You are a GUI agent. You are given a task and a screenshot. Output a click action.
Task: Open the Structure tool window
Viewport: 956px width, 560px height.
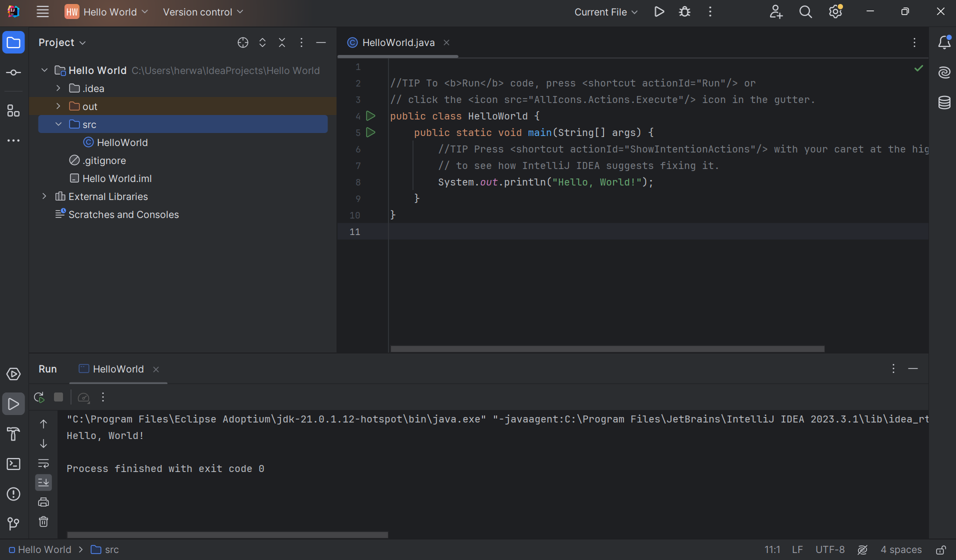pos(13,110)
